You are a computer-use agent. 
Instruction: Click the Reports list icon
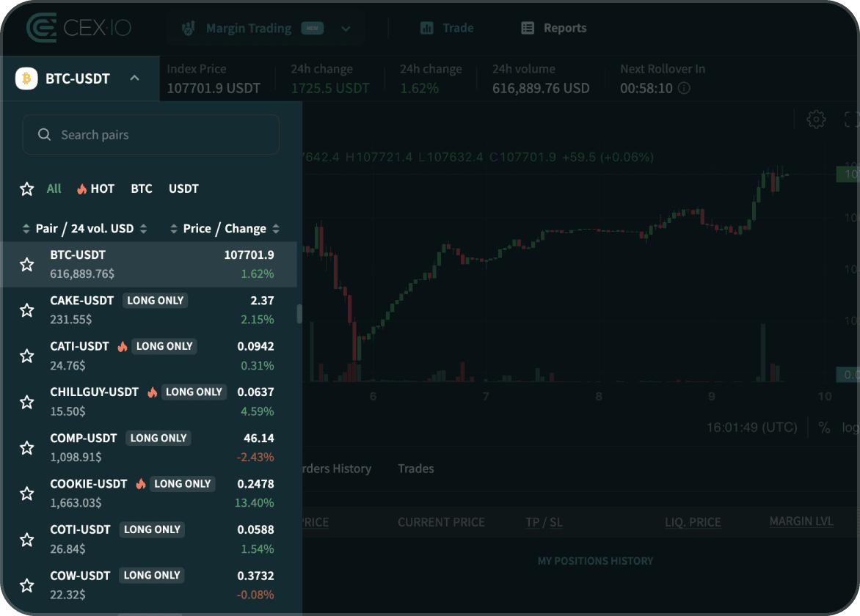tap(528, 28)
